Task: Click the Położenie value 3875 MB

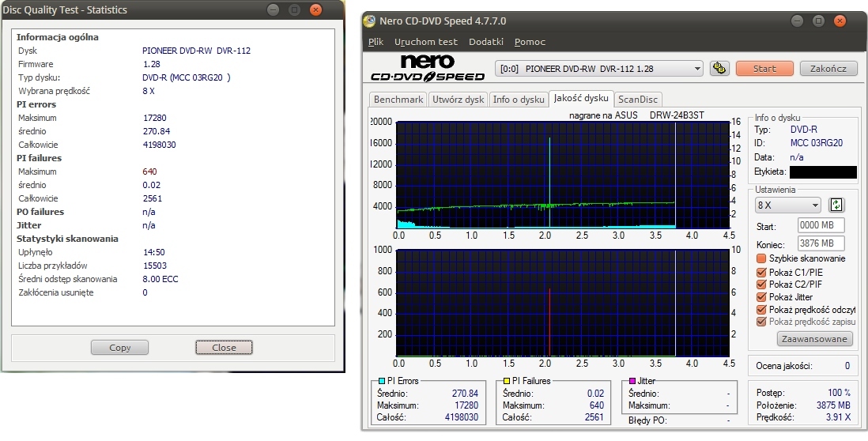Action: point(834,405)
